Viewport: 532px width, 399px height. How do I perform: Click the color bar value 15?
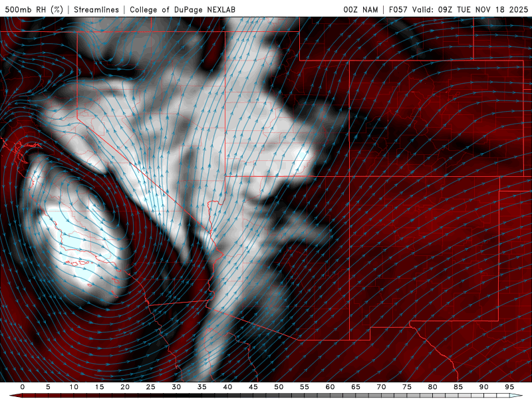pyautogui.click(x=99, y=387)
